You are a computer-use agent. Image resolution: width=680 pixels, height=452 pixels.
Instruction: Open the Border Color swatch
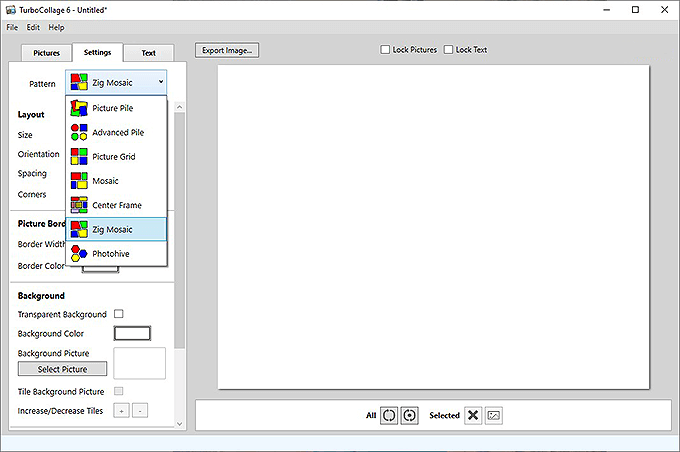tap(100, 269)
